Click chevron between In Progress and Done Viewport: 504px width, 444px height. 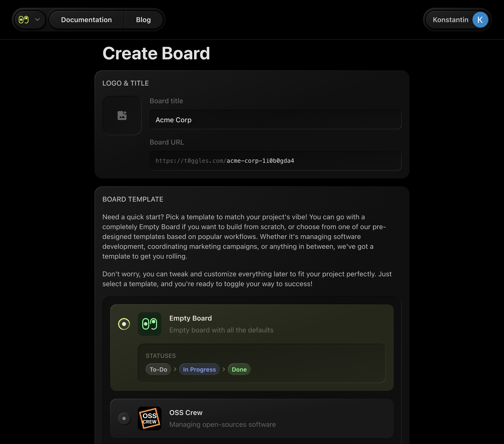tap(224, 369)
